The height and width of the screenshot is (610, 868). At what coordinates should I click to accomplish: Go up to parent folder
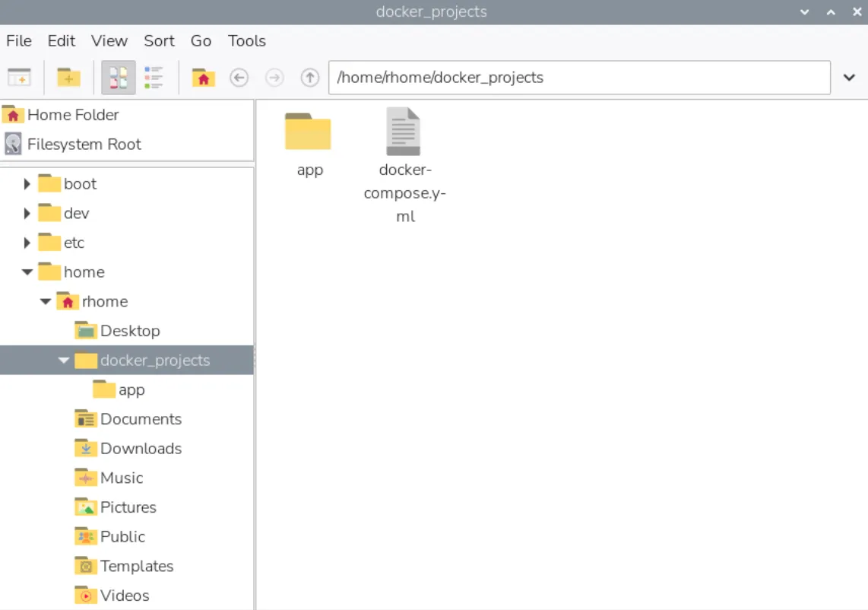[x=310, y=78]
